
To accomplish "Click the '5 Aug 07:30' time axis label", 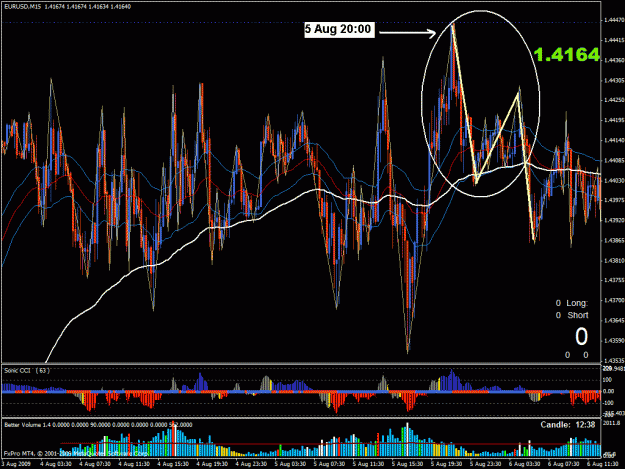I will [x=329, y=464].
